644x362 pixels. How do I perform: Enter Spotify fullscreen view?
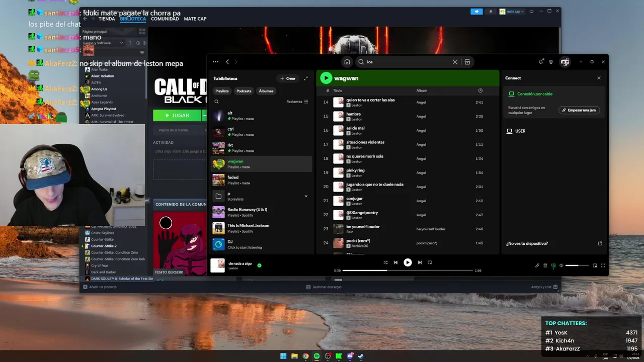pos(603,265)
